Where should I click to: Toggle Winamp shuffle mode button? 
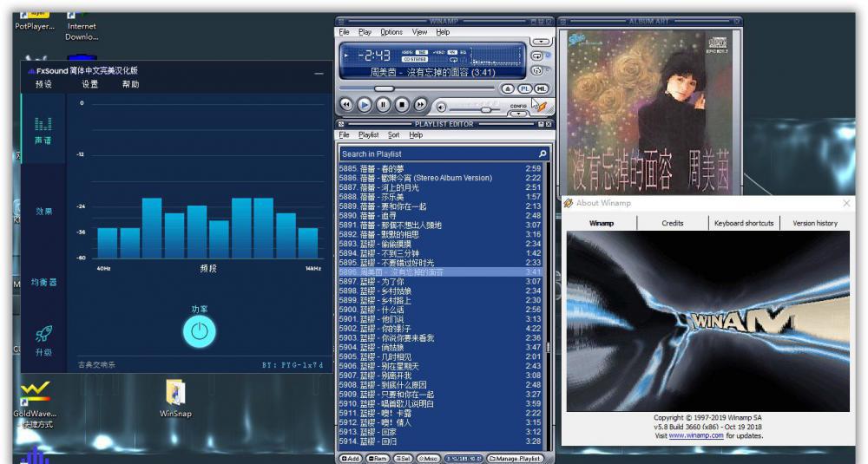pos(537,70)
